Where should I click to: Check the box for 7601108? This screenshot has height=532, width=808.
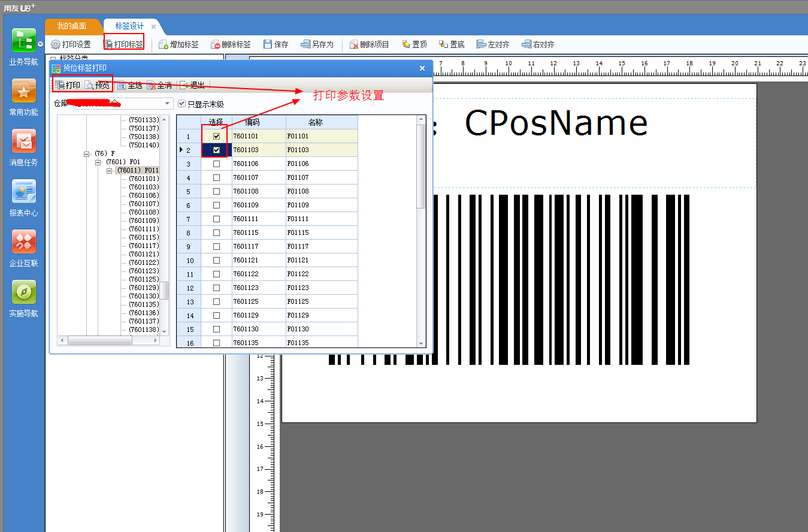pyautogui.click(x=216, y=191)
